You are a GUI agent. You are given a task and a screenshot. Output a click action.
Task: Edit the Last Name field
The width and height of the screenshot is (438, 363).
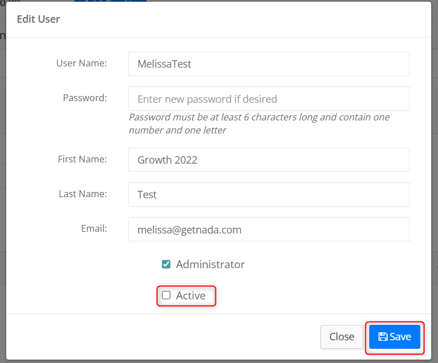click(269, 194)
